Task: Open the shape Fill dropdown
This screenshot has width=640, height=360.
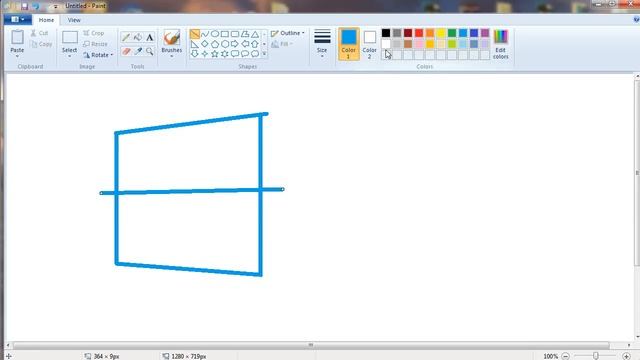Action: [x=282, y=44]
